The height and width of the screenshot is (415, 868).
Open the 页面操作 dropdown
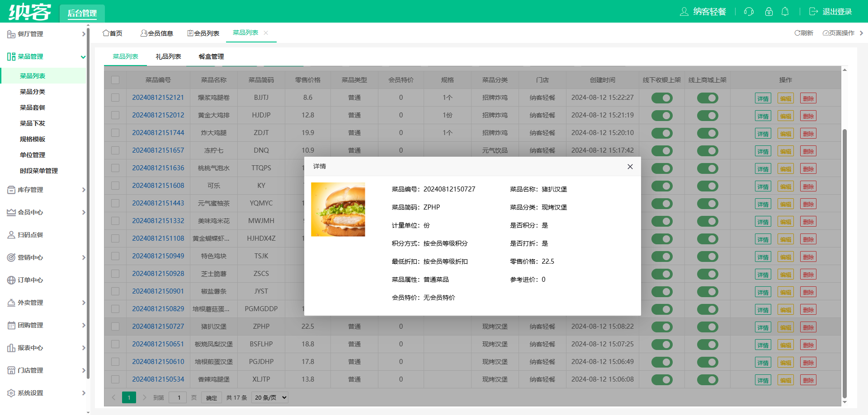(x=843, y=33)
